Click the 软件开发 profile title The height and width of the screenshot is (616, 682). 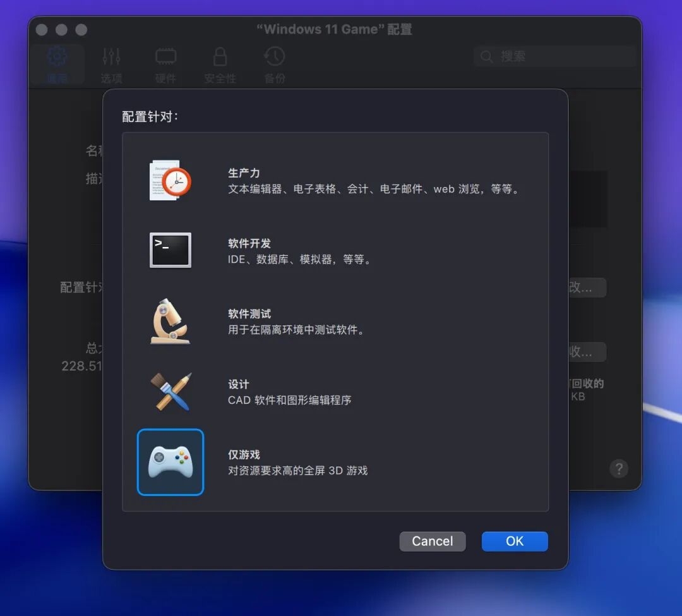[249, 243]
